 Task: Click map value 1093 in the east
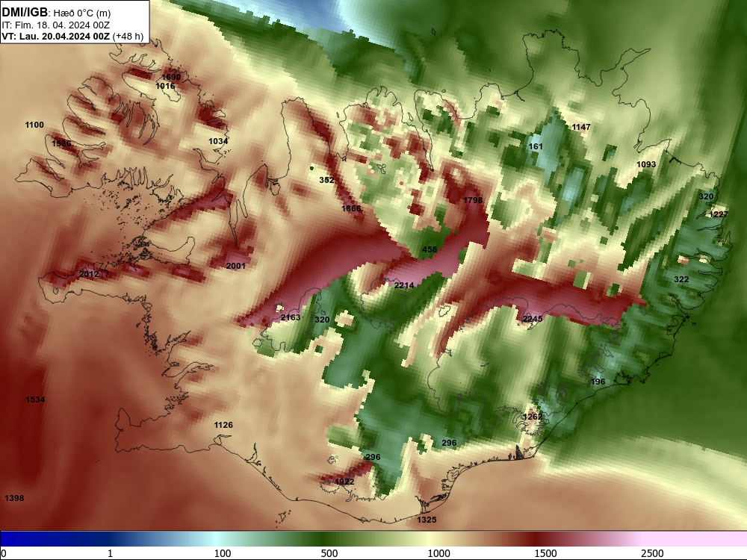point(646,164)
